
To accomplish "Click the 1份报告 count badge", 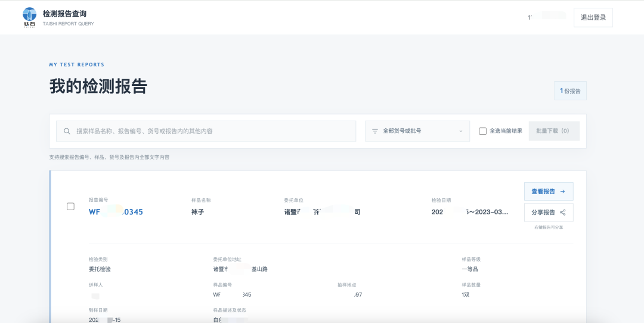I will point(570,91).
